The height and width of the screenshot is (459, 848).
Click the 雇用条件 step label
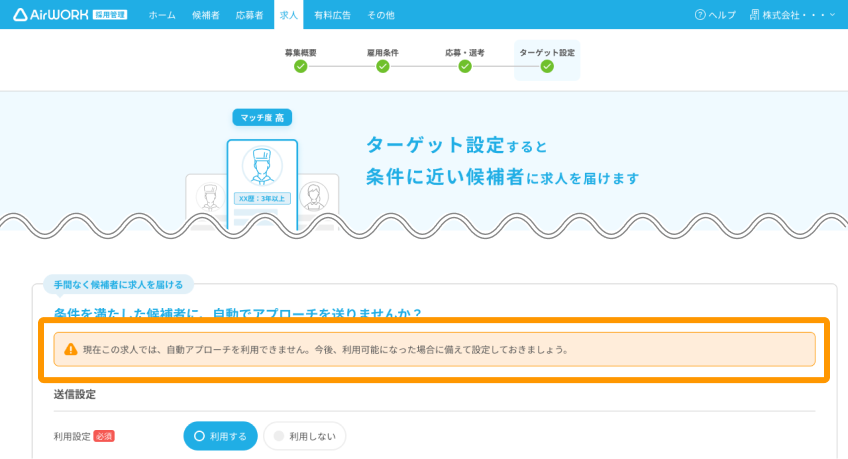(383, 52)
